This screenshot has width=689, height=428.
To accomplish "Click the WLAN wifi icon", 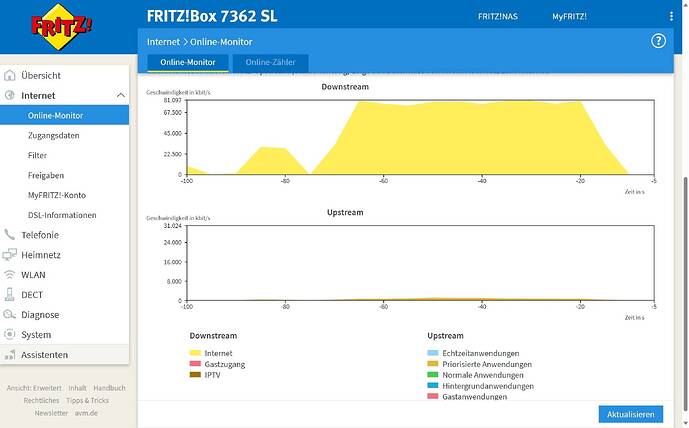I will pyautogui.click(x=9, y=275).
